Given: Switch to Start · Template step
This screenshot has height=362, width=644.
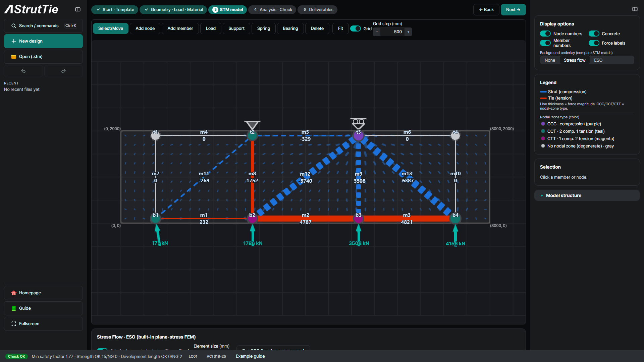Looking at the screenshot, I should (115, 10).
